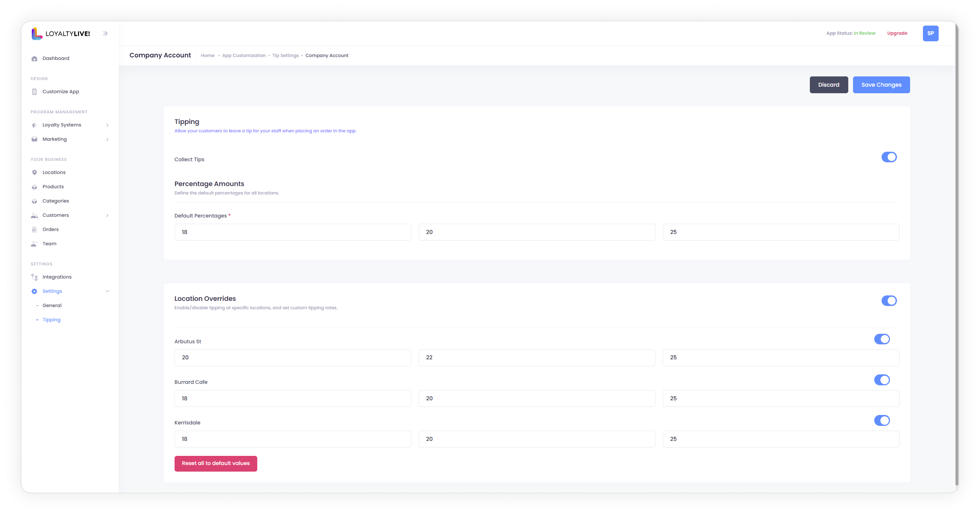Click the Settings gear icon
This screenshot has width=980, height=514.
(34, 291)
